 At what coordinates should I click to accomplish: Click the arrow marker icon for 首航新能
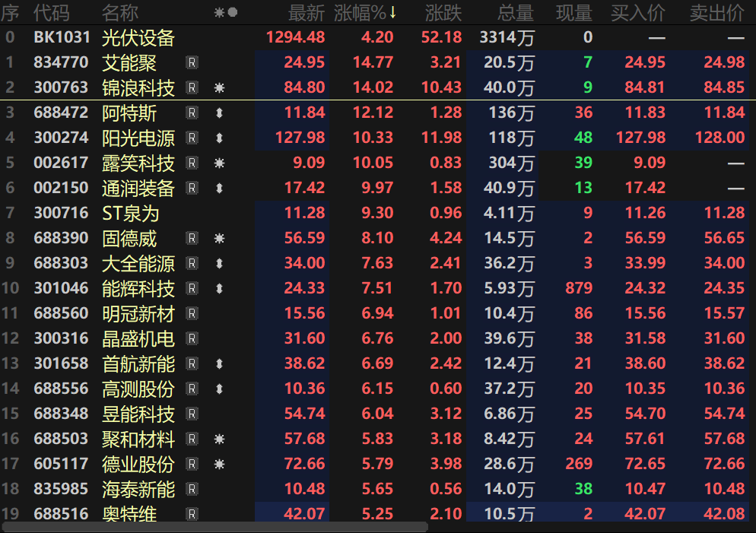pos(219,364)
